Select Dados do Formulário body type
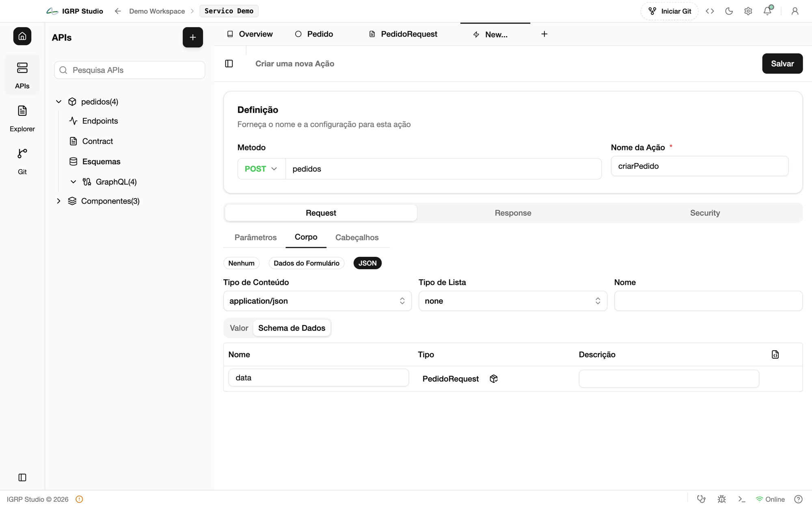 [x=307, y=263]
